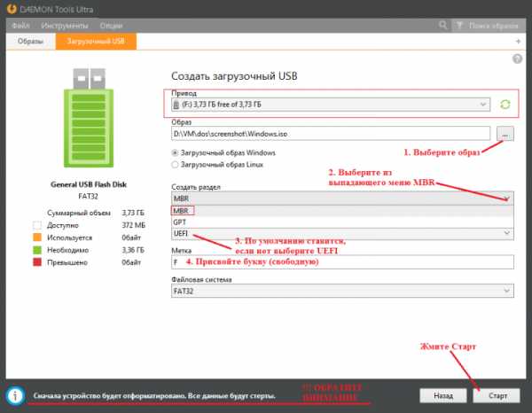Open the drive (F:) 3,73 ГБ dropdown

[x=331, y=105]
